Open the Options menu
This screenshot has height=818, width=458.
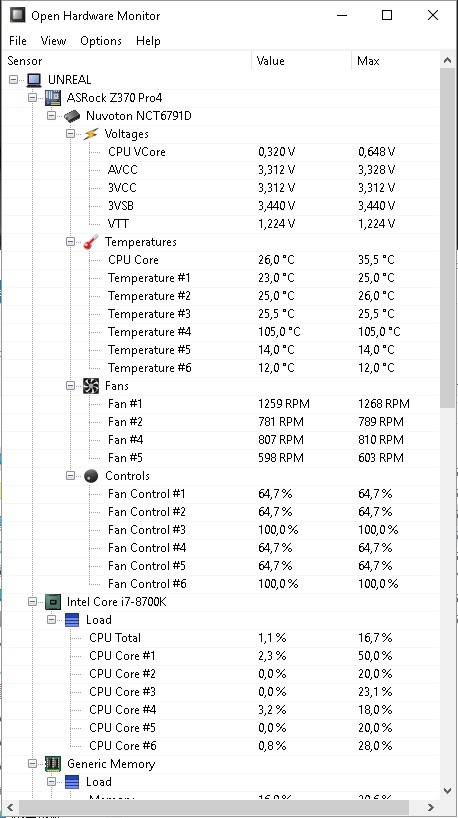101,41
